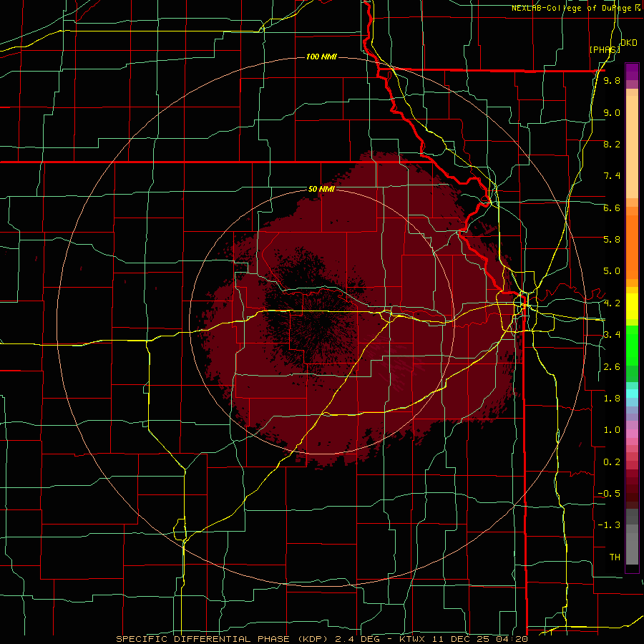The width and height of the screenshot is (644, 644).
Task: Click the DKD label above the color bar
Action: [629, 43]
